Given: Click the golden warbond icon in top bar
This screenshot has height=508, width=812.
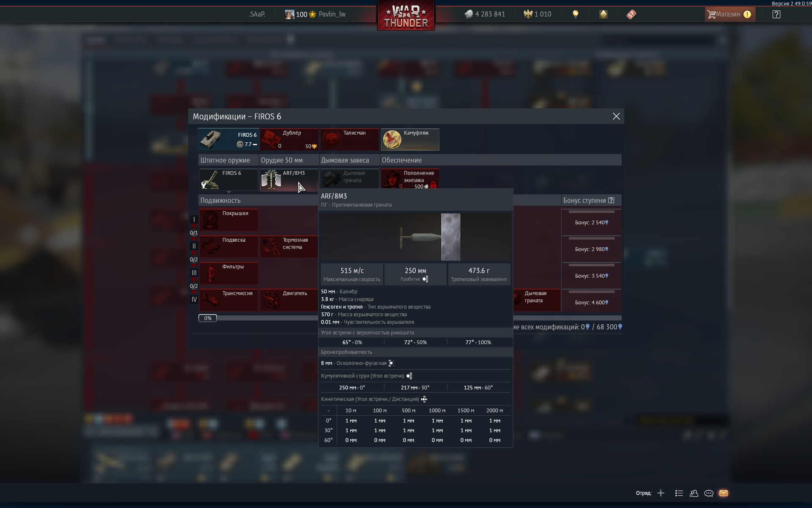Looking at the screenshot, I should click(x=604, y=14).
